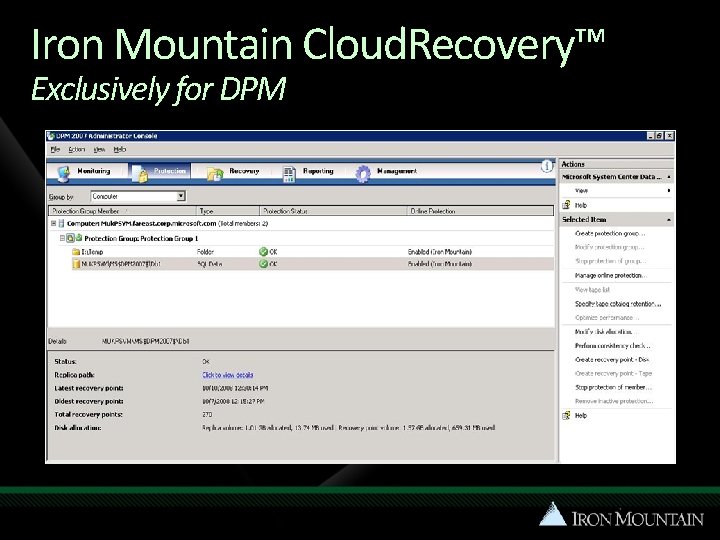The image size is (720, 540).
Task: Open the Monitoring tab
Action: click(x=84, y=173)
